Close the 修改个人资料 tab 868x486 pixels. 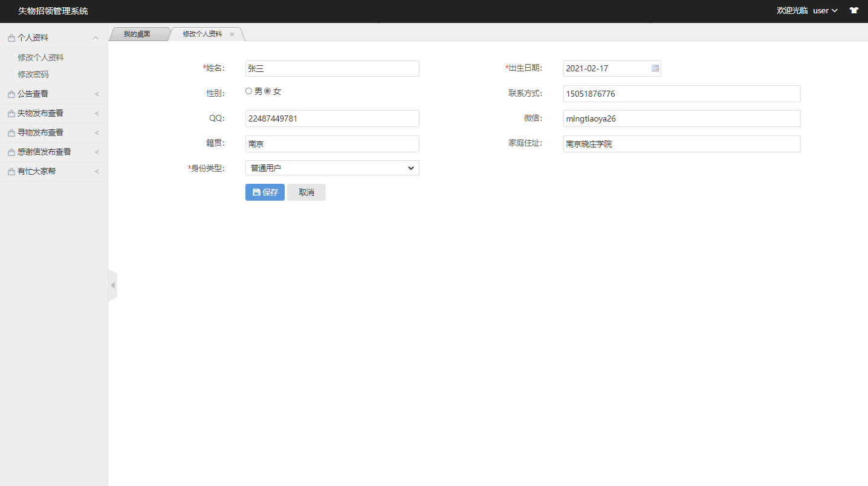pos(232,34)
